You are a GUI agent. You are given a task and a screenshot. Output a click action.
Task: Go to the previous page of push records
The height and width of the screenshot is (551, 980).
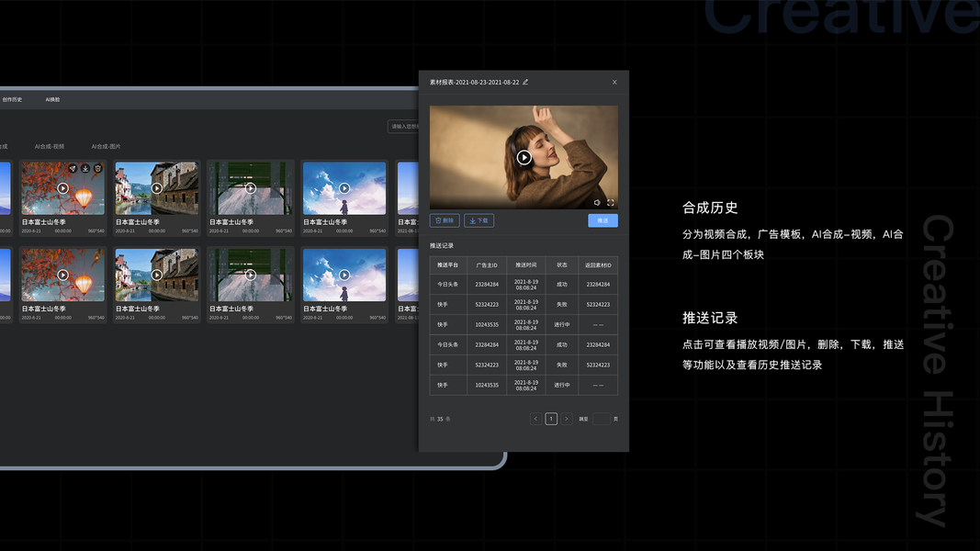pyautogui.click(x=535, y=419)
